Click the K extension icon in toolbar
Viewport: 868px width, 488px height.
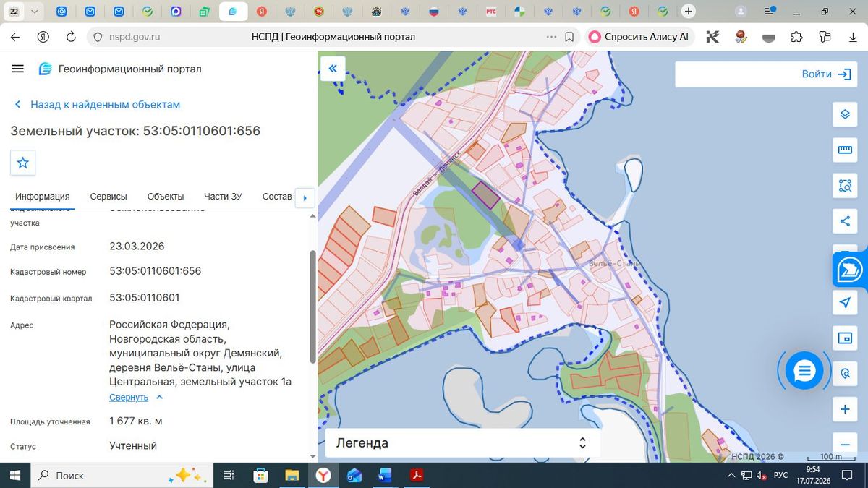[712, 37]
